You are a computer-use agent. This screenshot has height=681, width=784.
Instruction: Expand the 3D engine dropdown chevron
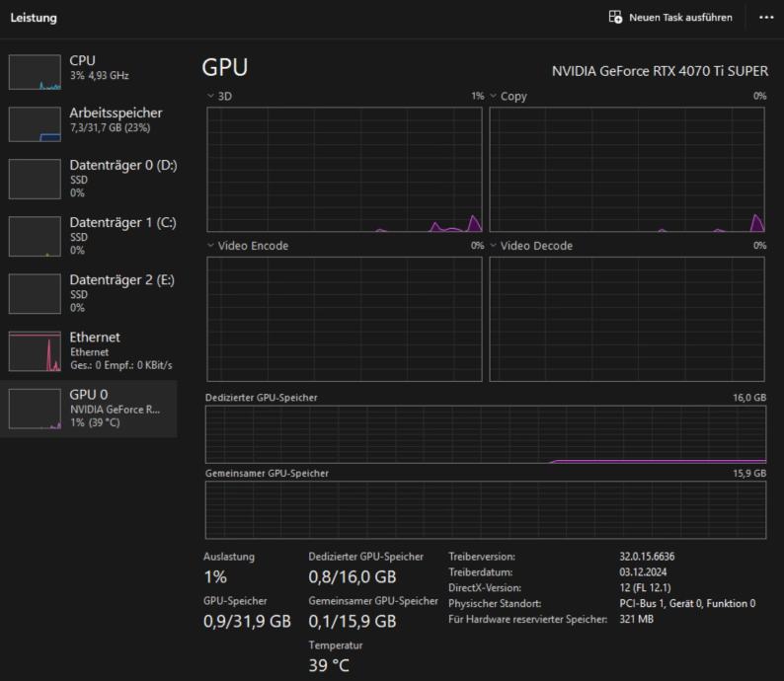click(210, 96)
